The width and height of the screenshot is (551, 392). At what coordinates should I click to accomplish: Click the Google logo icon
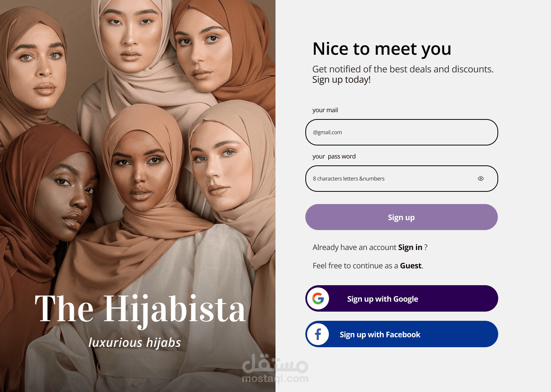click(x=318, y=299)
